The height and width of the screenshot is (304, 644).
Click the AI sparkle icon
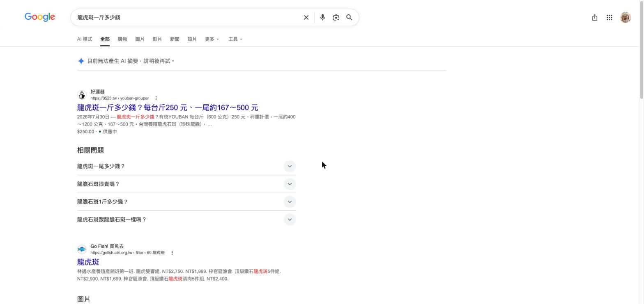(81, 61)
